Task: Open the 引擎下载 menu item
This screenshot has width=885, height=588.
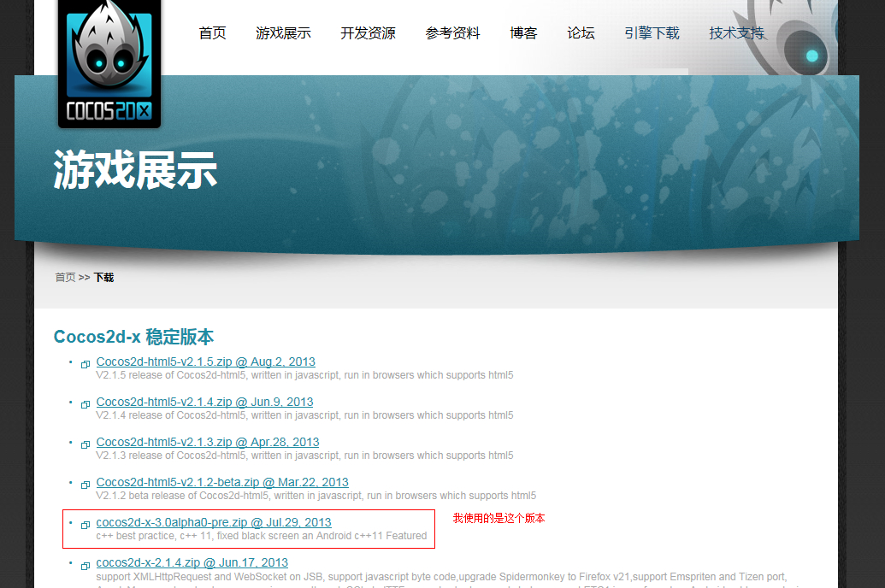Action: 652,33
